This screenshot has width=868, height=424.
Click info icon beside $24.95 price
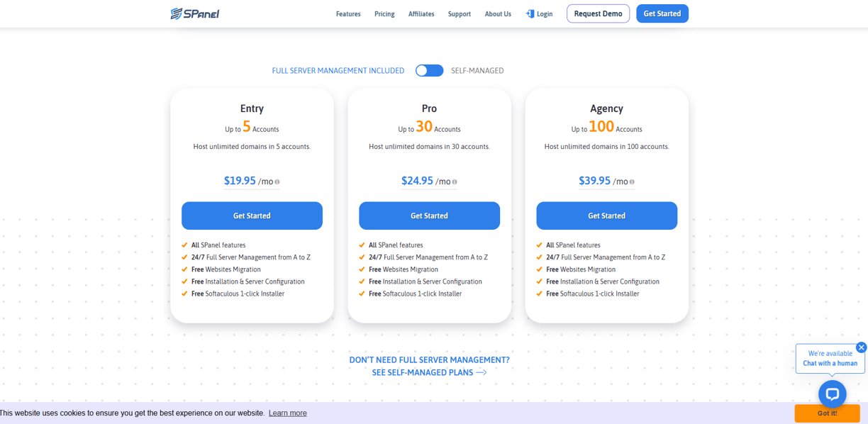click(x=455, y=182)
